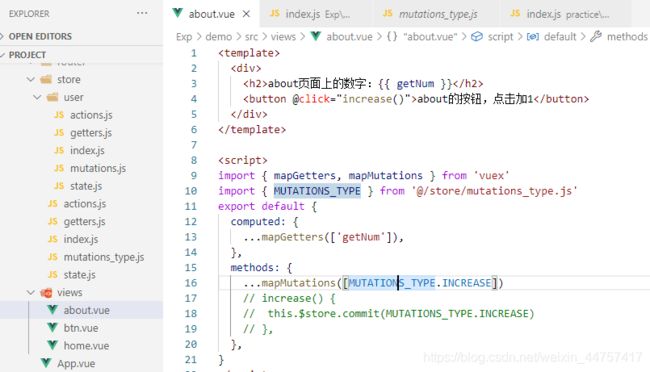The width and height of the screenshot is (650, 372).
Task: Click the commented this.$store.commit line
Action: (388, 314)
